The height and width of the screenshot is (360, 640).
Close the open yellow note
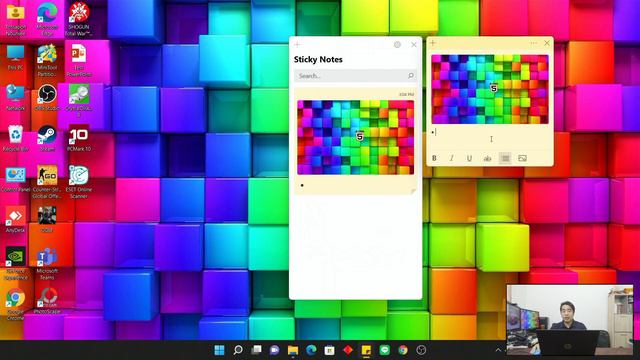pyautogui.click(x=547, y=43)
